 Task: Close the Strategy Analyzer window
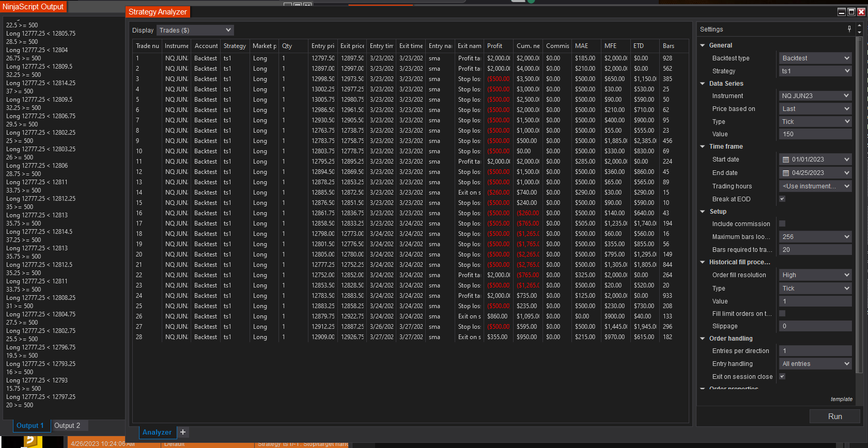click(x=861, y=12)
